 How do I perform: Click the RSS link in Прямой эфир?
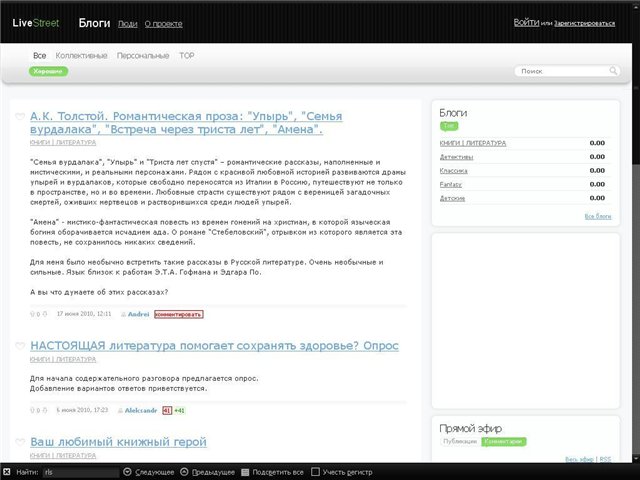point(605,459)
